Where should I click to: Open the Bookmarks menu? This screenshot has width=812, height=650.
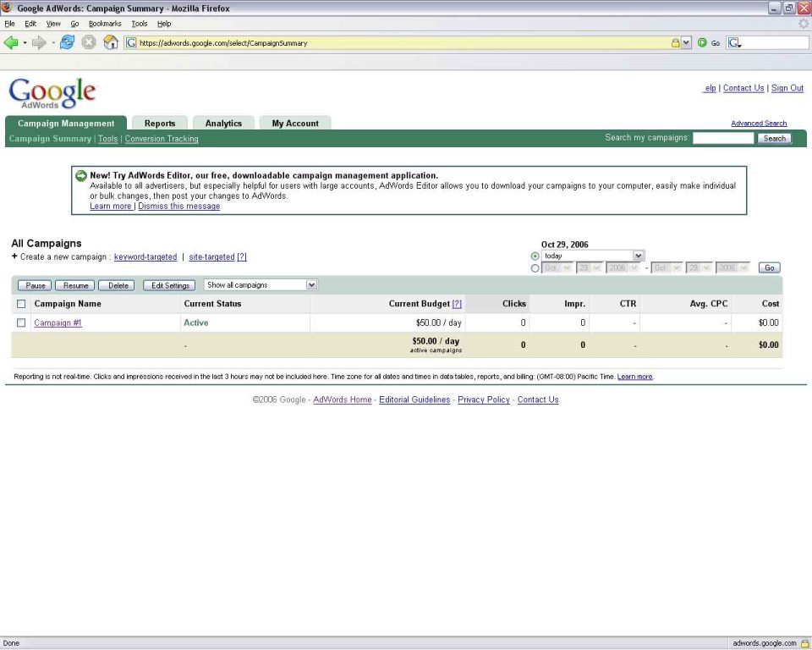pyautogui.click(x=105, y=24)
